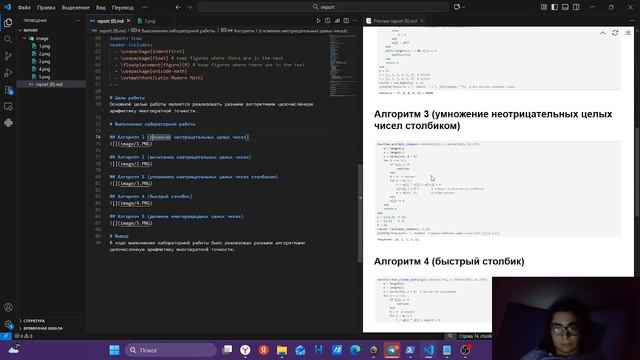
Task: Open 2.png in the explorer tree
Action: [x=44, y=54]
